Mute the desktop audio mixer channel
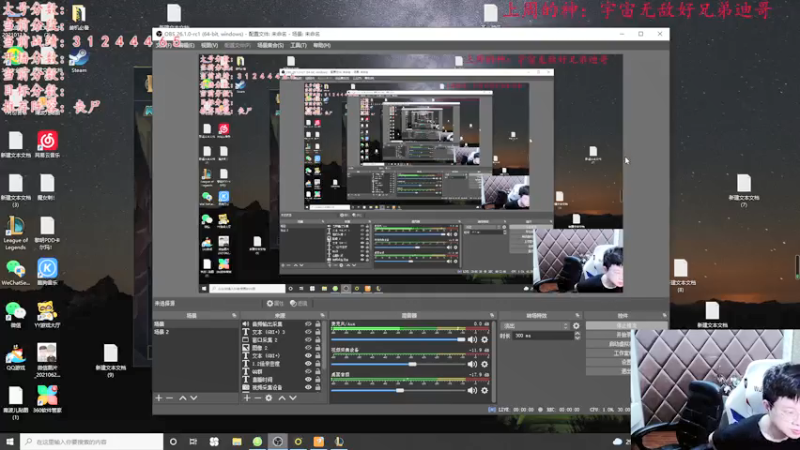 [x=472, y=390]
